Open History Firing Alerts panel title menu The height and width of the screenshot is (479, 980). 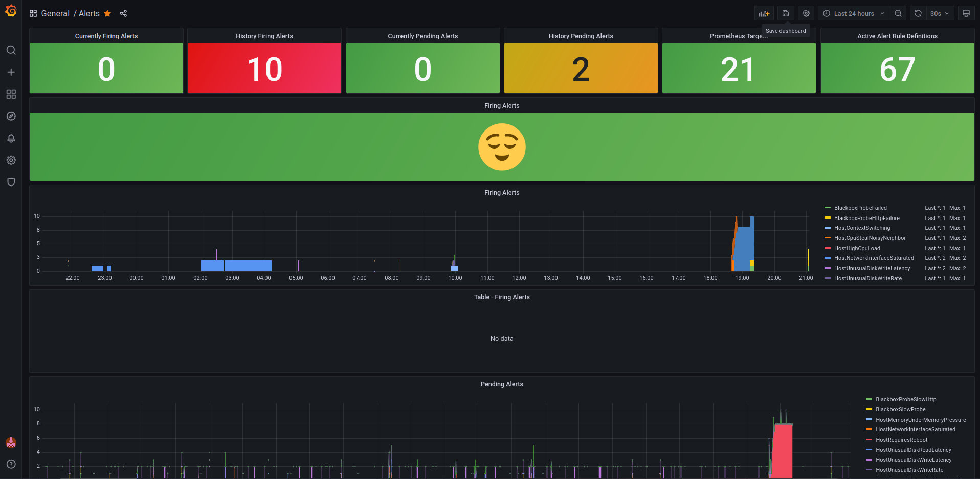264,36
